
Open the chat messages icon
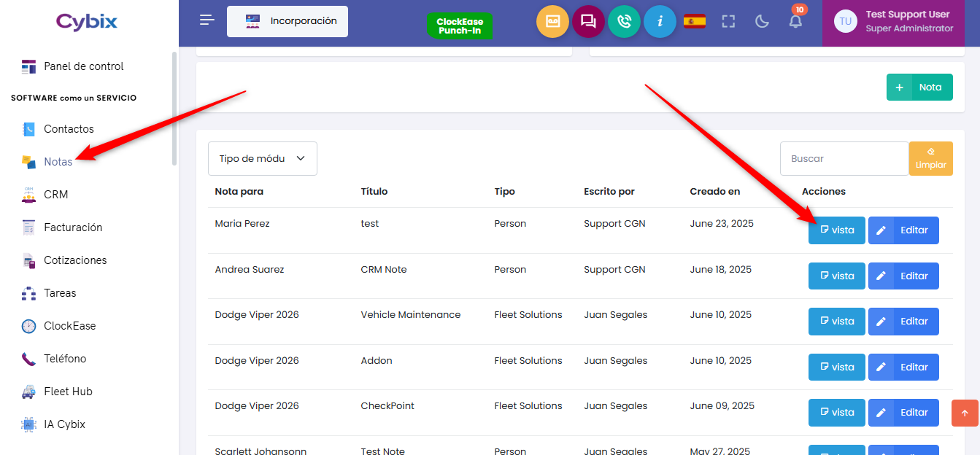point(588,22)
